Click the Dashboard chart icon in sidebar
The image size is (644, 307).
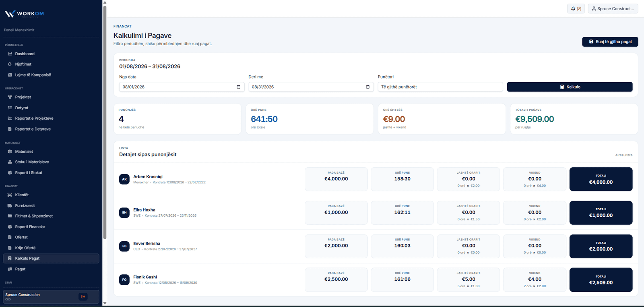pos(10,54)
